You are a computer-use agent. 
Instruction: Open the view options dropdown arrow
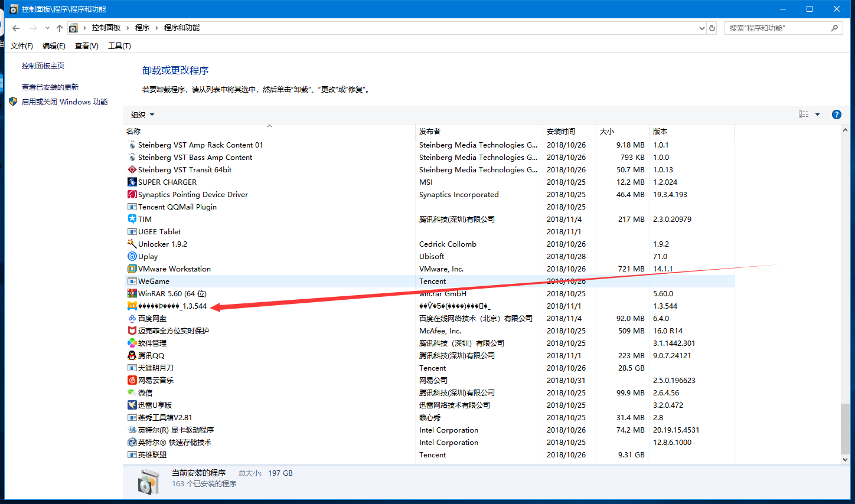pos(817,114)
